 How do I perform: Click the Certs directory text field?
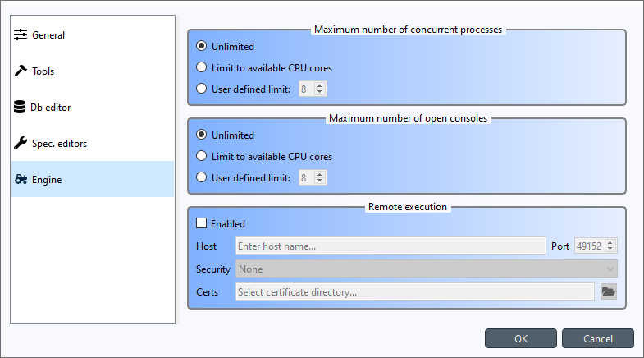tap(415, 291)
